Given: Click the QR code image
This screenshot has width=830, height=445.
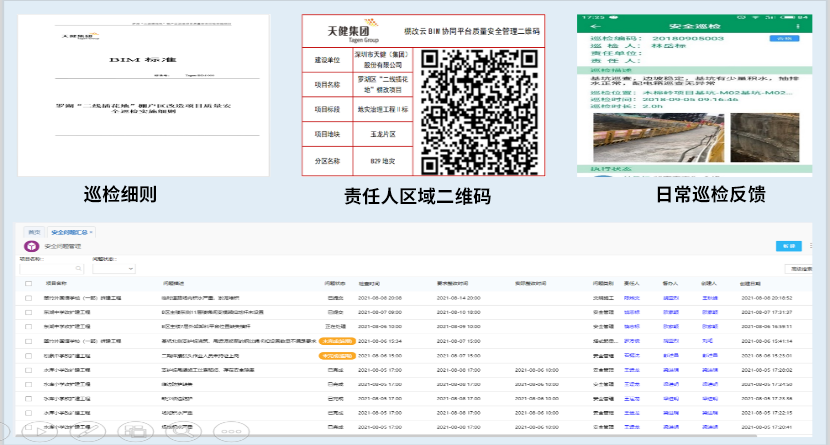Looking at the screenshot, I should click(x=480, y=112).
